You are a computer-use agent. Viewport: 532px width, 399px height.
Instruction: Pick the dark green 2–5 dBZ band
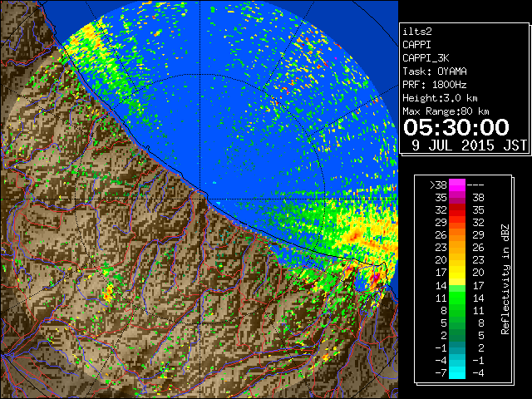click(x=457, y=335)
